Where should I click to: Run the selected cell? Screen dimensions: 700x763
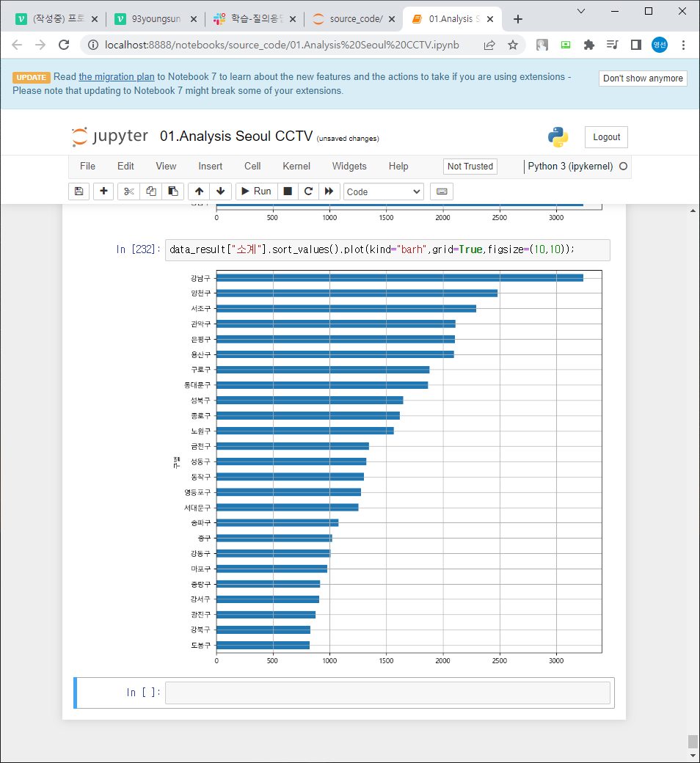point(257,191)
